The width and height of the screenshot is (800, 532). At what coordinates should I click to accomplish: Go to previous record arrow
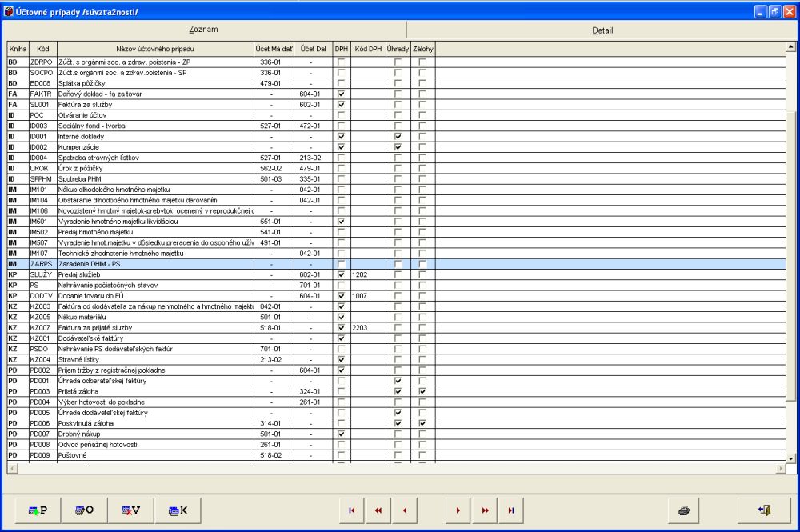(x=405, y=510)
